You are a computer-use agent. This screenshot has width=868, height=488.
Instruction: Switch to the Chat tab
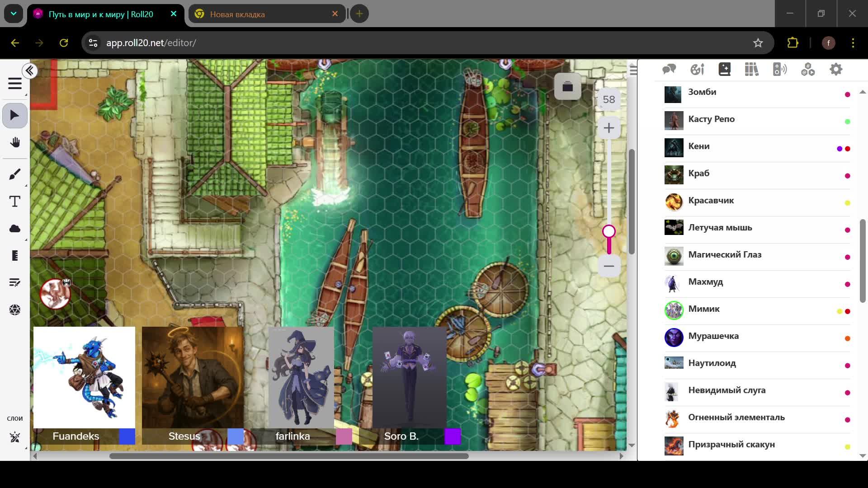tap(669, 70)
